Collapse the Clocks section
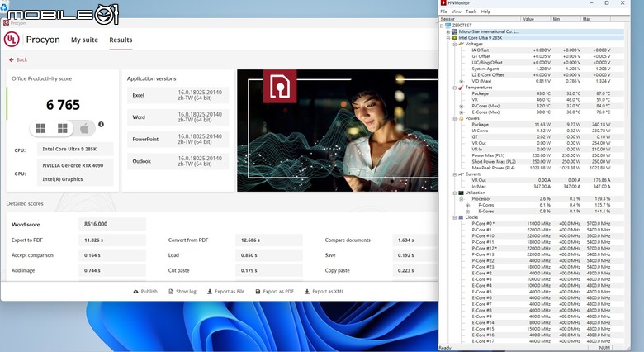 [455, 217]
